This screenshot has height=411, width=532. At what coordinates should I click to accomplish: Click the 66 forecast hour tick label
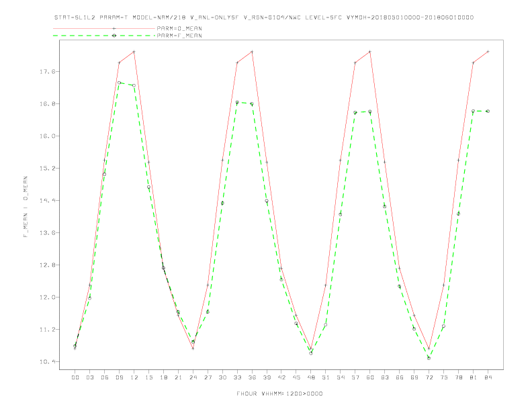[x=400, y=377]
